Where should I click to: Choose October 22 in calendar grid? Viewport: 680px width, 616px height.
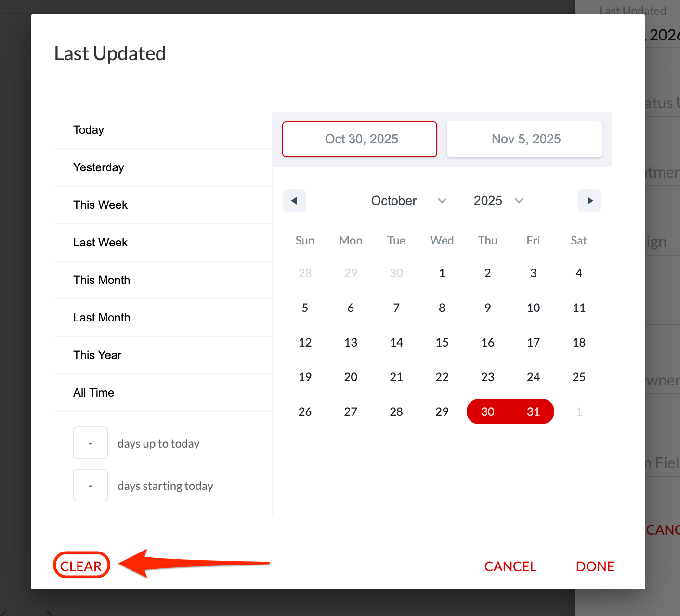point(442,377)
